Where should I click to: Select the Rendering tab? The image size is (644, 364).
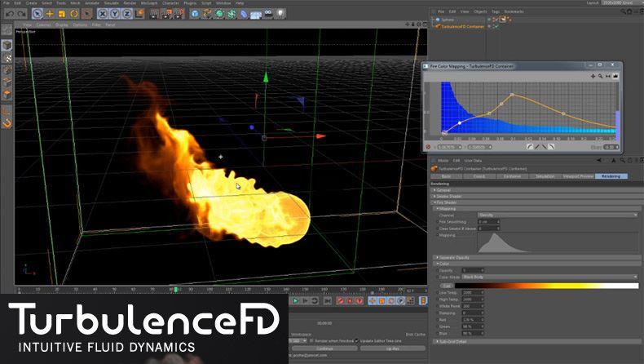611,176
